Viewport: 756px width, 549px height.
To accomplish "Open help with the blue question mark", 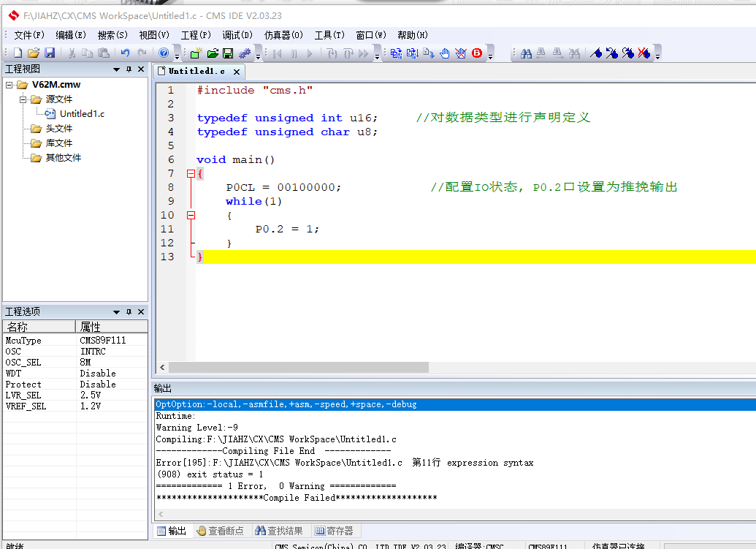I will (164, 53).
